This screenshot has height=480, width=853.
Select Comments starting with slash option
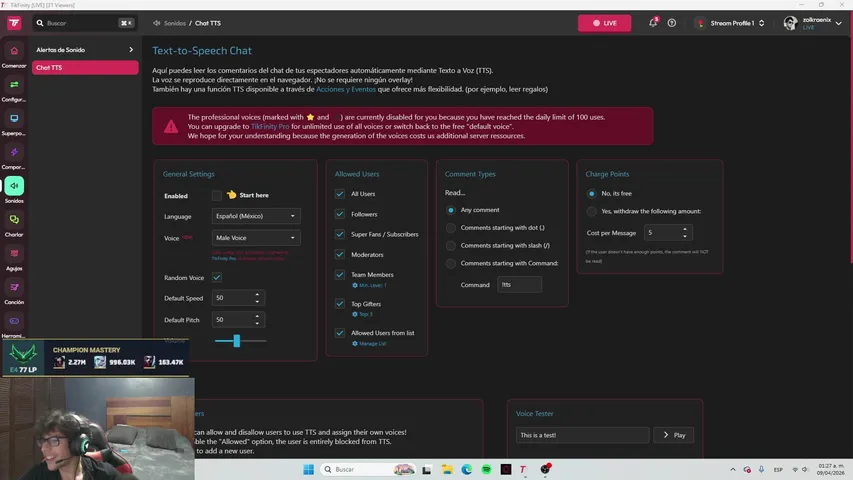[450, 246]
